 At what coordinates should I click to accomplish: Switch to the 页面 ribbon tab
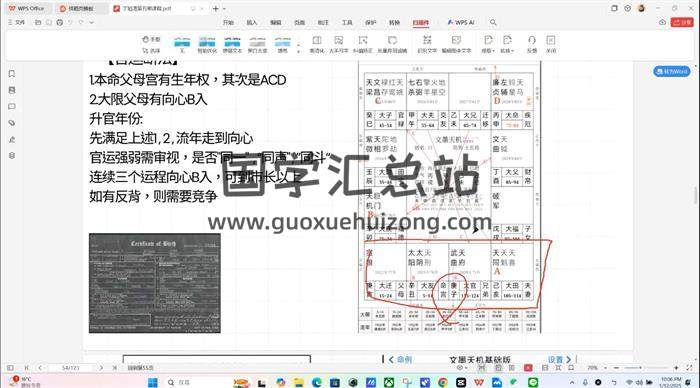[299, 22]
